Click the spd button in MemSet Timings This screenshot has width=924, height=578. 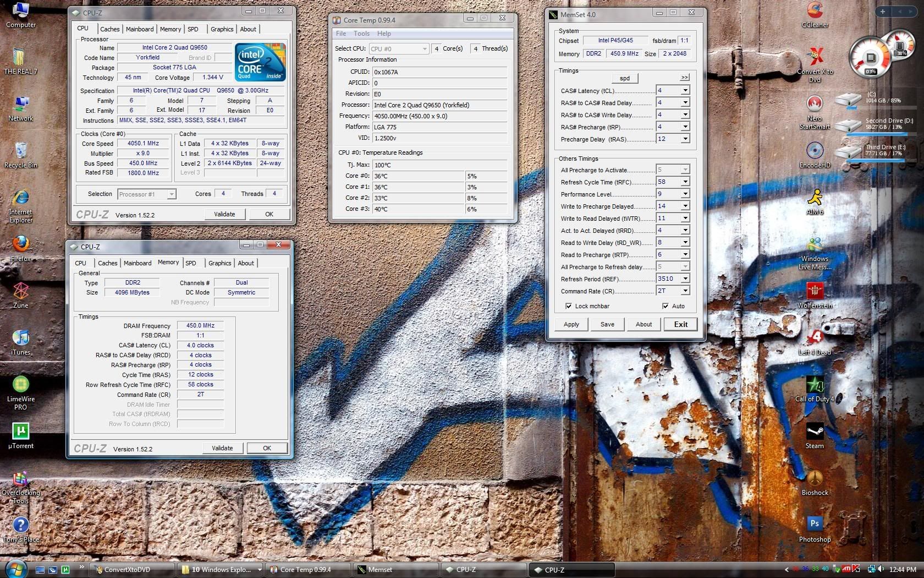(x=625, y=78)
